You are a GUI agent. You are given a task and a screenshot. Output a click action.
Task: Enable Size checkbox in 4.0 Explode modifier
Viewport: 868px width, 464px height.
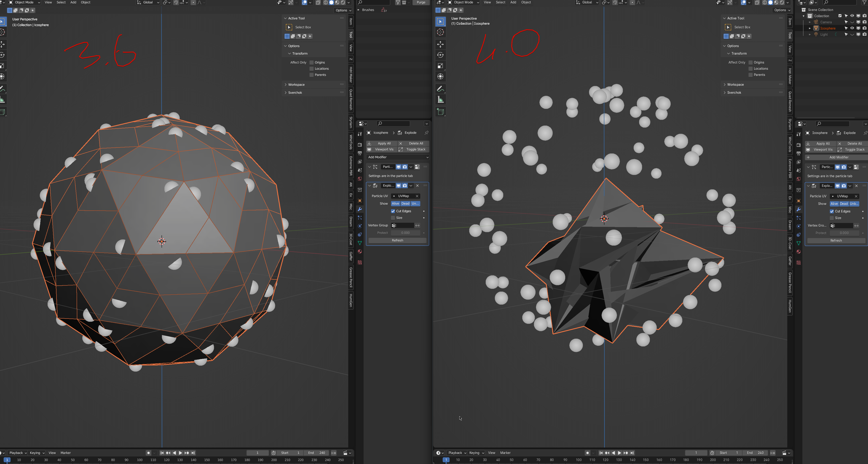coord(832,218)
